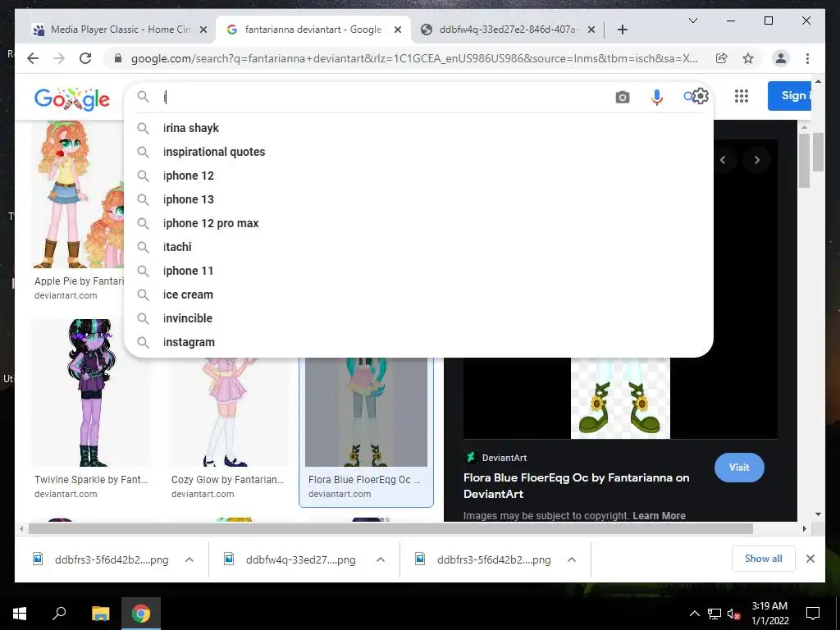
Task: Click Visit button for DeviantArt
Action: pyautogui.click(x=739, y=467)
